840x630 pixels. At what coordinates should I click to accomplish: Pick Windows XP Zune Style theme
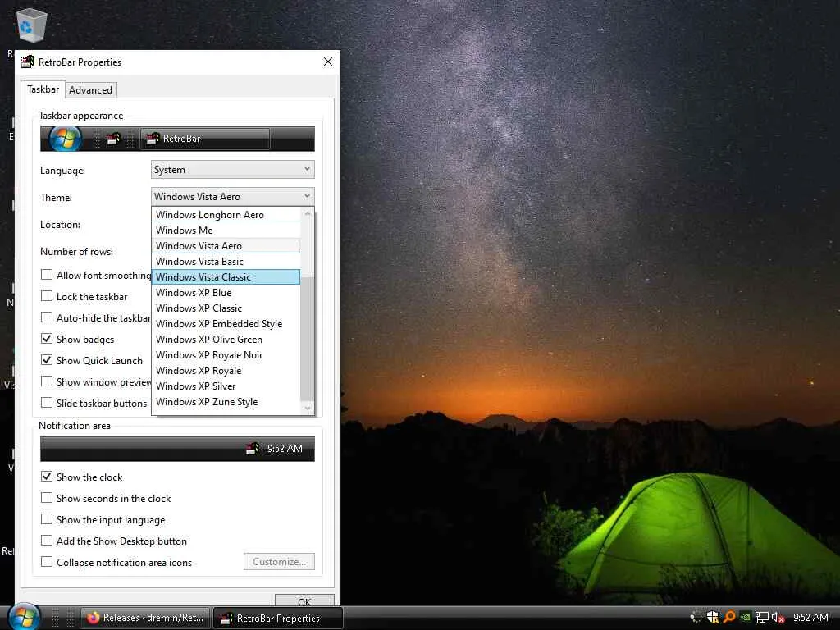226,402
